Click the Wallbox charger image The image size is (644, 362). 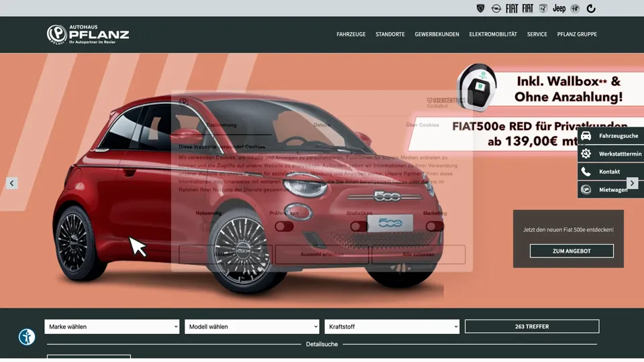point(478,88)
